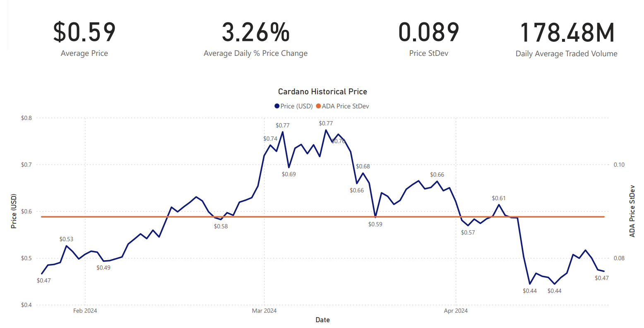Click the $0.74 data label

click(270, 139)
